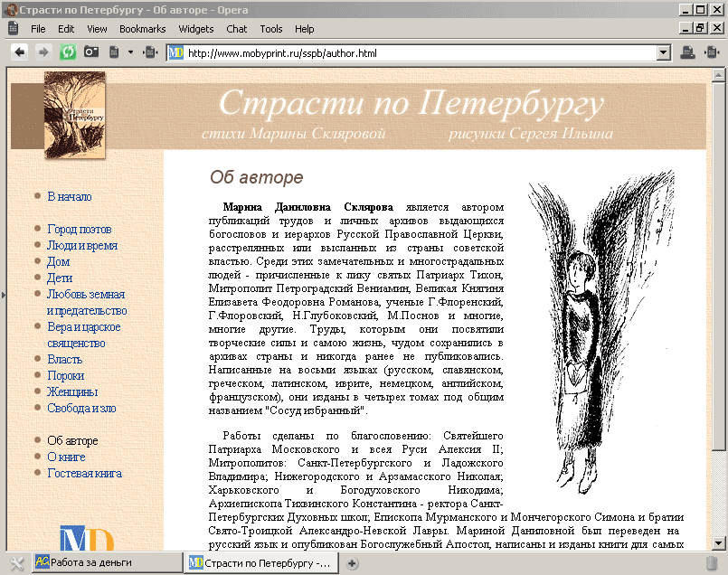Click the angel drawing illustration
This screenshot has height=575, width=728.
click(x=601, y=332)
